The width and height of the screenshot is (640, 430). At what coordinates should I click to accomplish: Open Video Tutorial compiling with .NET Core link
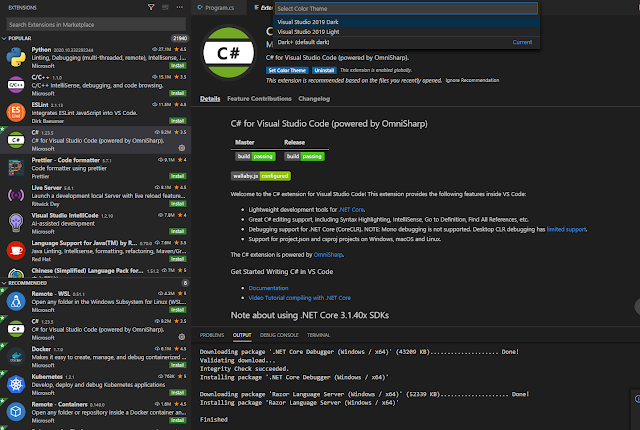[x=300, y=298]
